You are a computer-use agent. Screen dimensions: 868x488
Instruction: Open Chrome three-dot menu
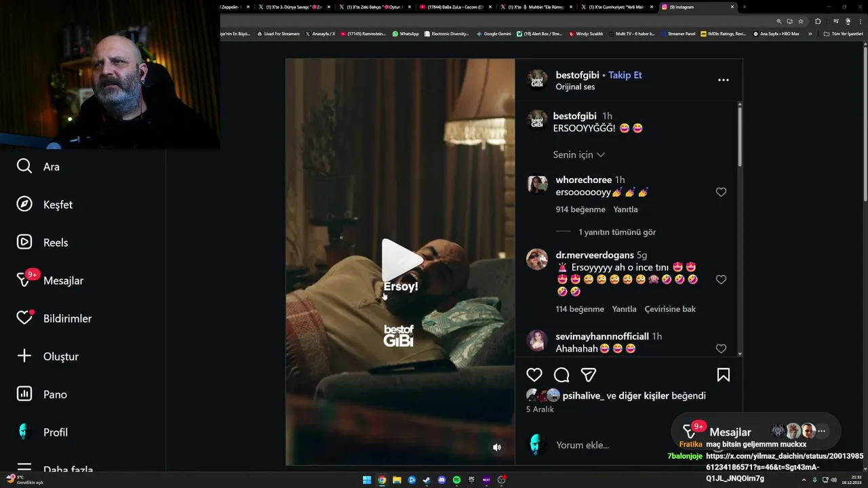[x=860, y=21]
